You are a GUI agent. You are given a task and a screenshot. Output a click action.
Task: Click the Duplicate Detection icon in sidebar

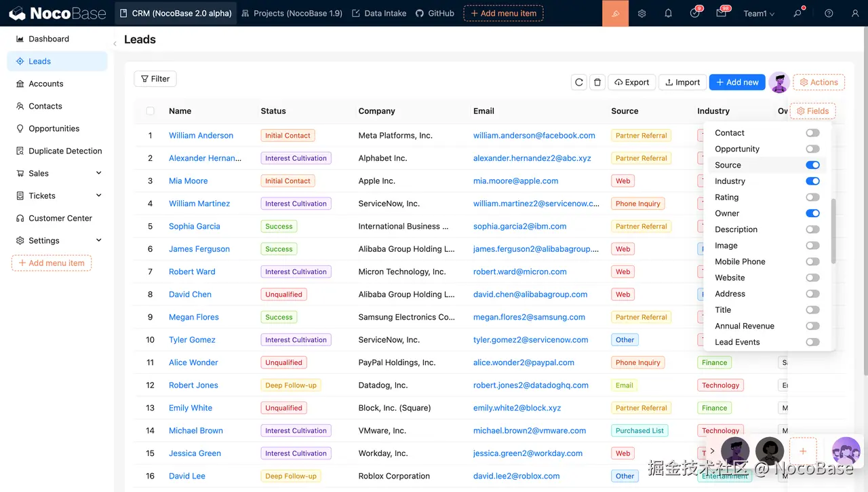pyautogui.click(x=20, y=151)
